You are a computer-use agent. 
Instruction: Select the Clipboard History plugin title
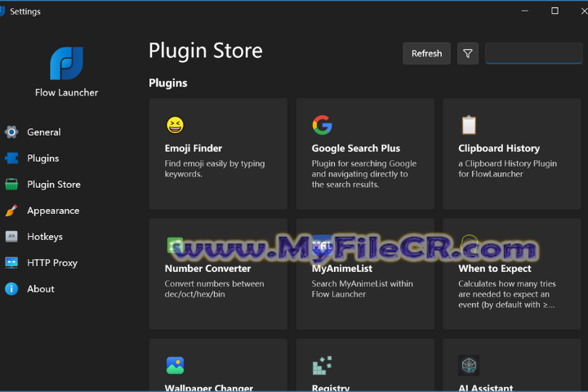[499, 148]
